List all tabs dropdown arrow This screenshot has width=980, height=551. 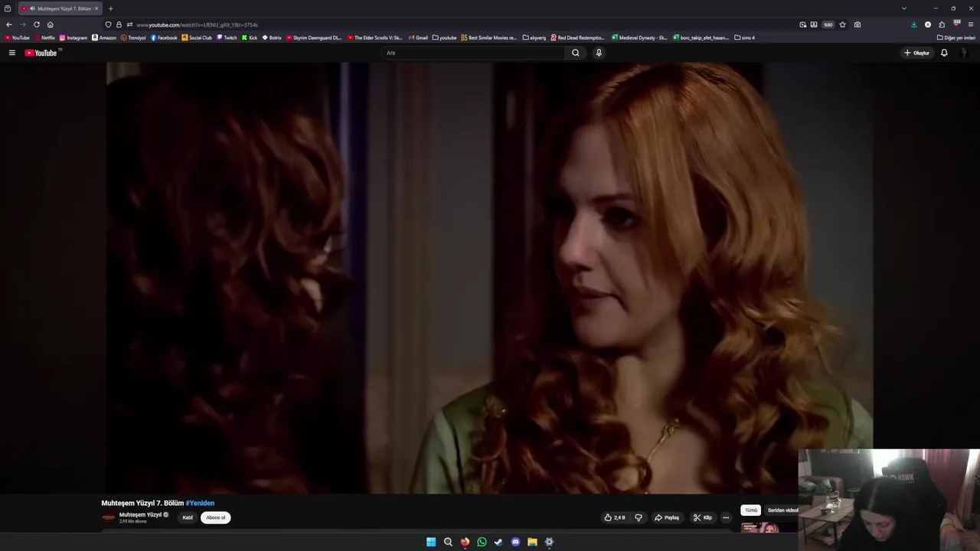(x=904, y=8)
